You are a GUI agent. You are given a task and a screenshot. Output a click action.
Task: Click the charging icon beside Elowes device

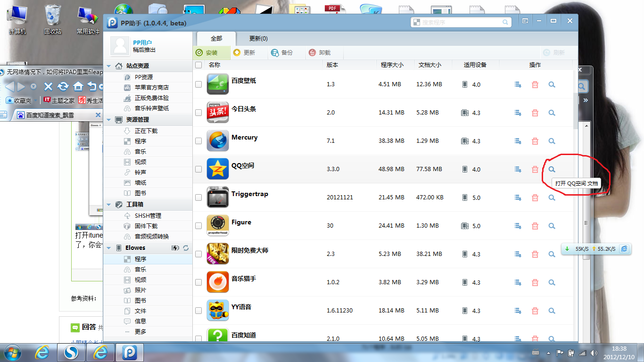pyautogui.click(x=175, y=248)
